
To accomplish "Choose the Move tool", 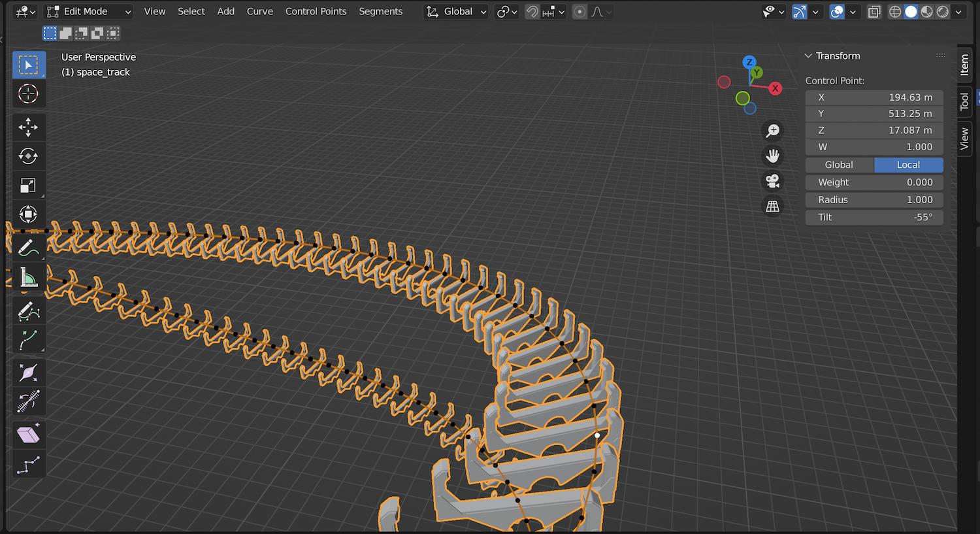I will coord(29,127).
